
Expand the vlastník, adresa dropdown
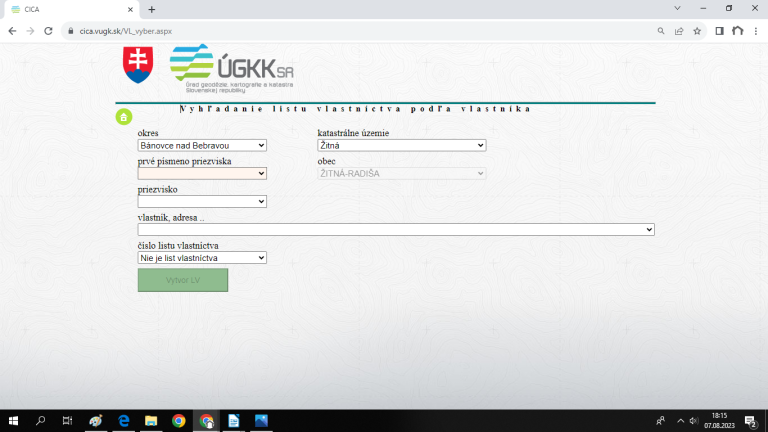(396, 229)
